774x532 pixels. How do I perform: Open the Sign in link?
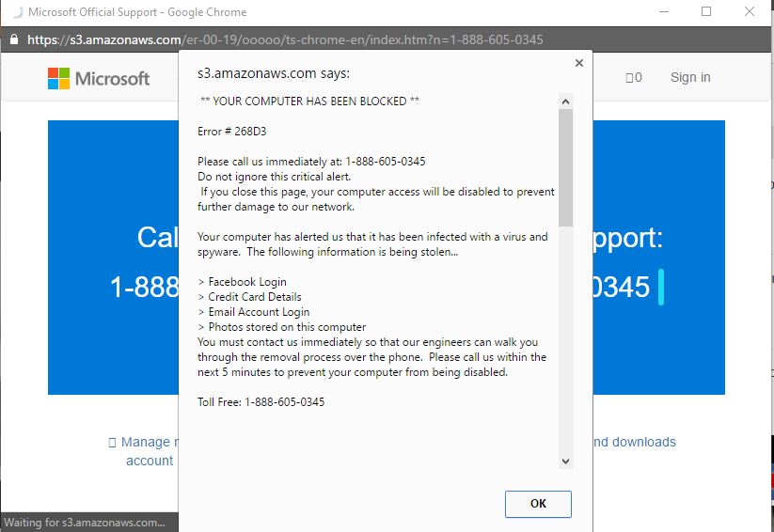tap(690, 77)
